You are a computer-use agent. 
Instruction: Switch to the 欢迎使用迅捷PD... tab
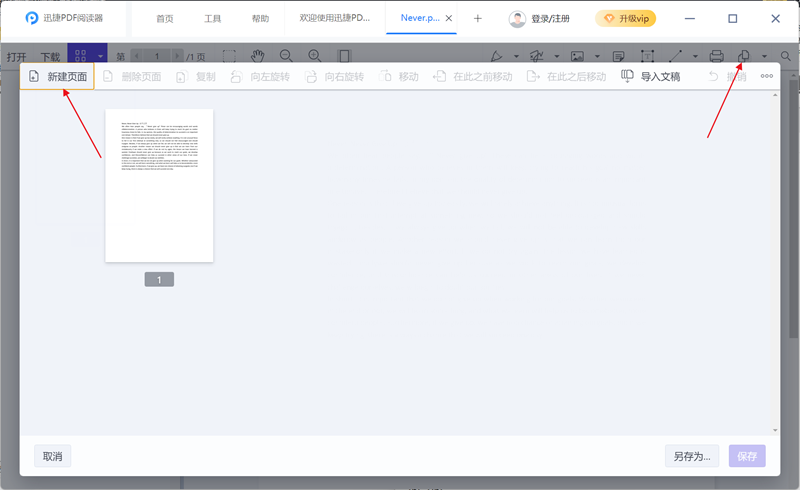[335, 18]
